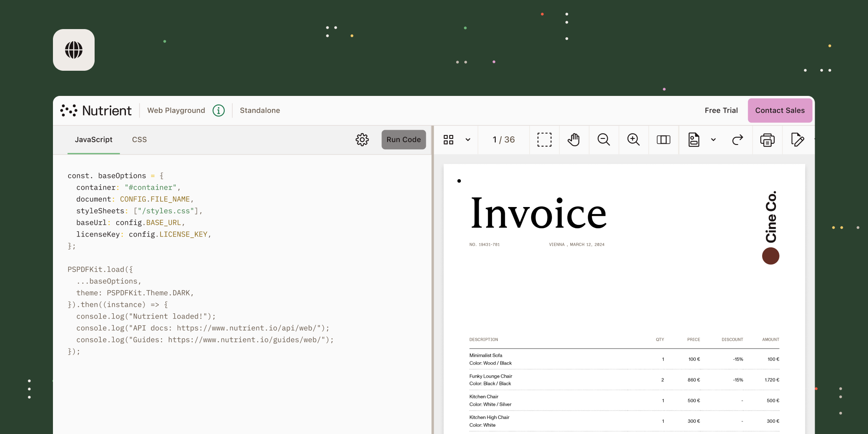868x434 pixels.
Task: Open the info icon beside Web Playground
Action: (x=219, y=111)
